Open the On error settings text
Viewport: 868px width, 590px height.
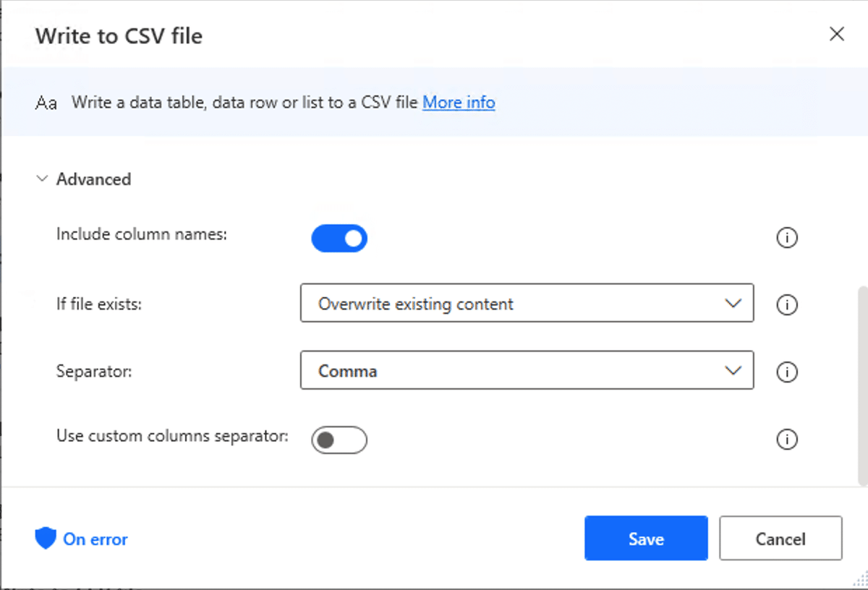95,539
